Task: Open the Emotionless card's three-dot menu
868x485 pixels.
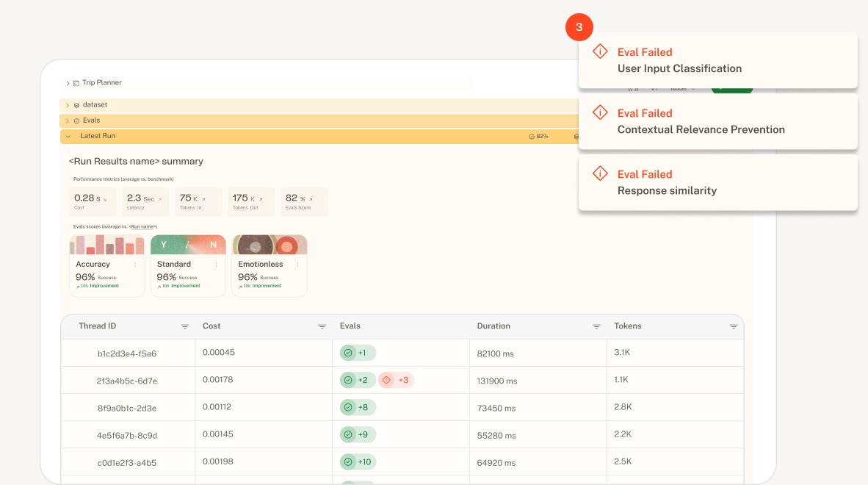Action: (297, 265)
